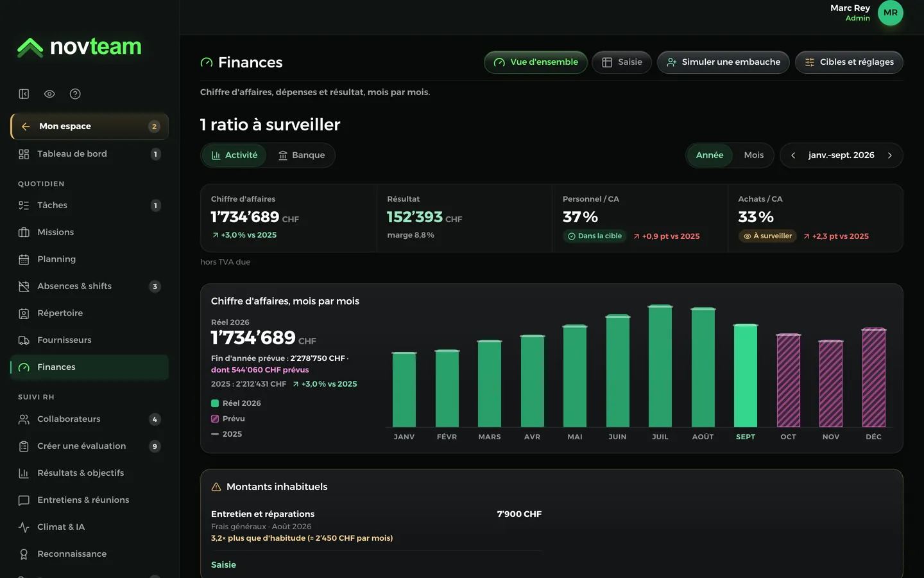Select the Banque toggle
924x578 pixels.
pyautogui.click(x=302, y=155)
